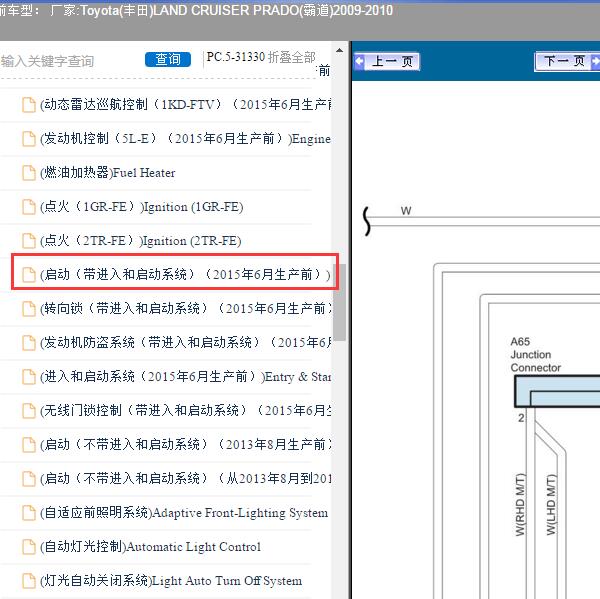Go to next page with 下一页 button

click(x=567, y=61)
